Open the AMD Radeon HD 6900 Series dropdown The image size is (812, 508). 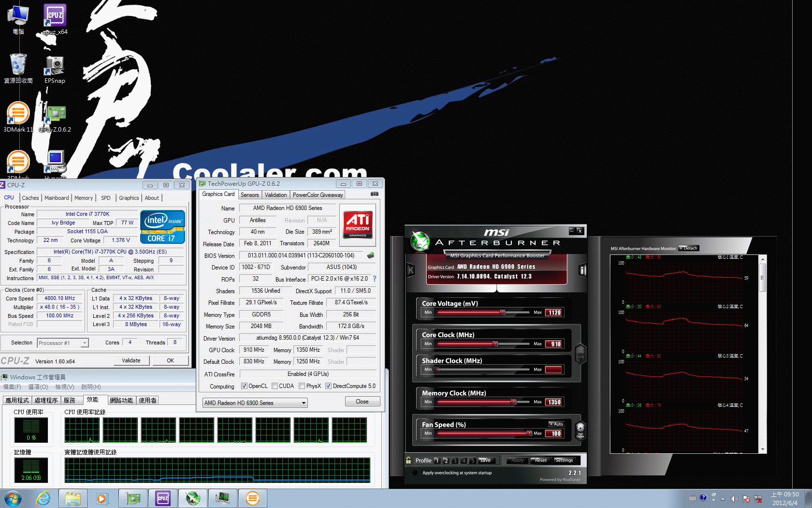click(255, 403)
